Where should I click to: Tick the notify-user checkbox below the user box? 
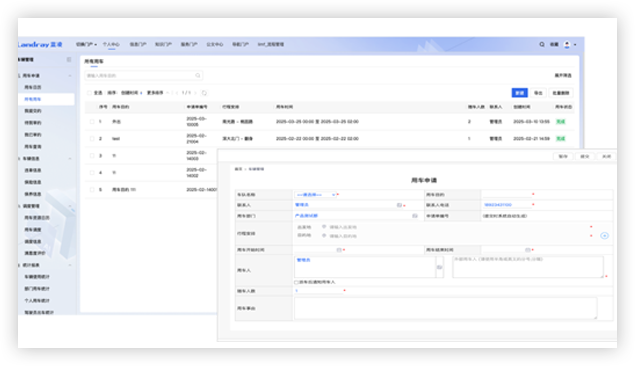(x=296, y=282)
